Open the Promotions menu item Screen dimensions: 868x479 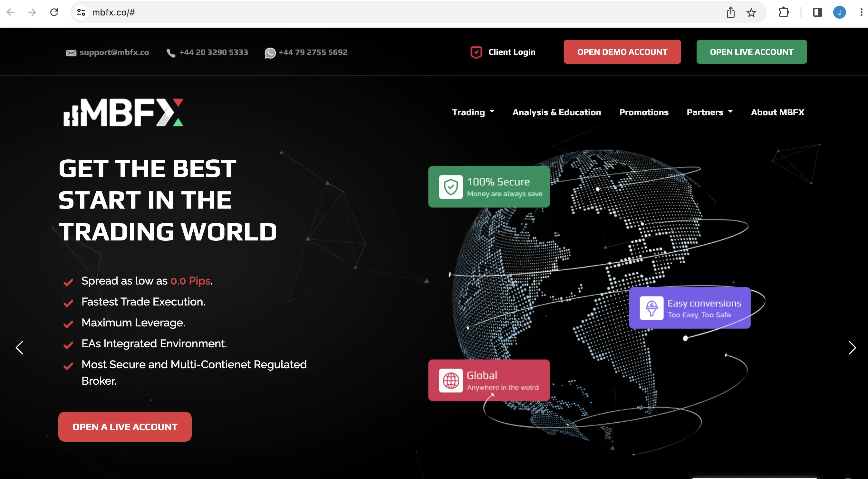(x=643, y=112)
